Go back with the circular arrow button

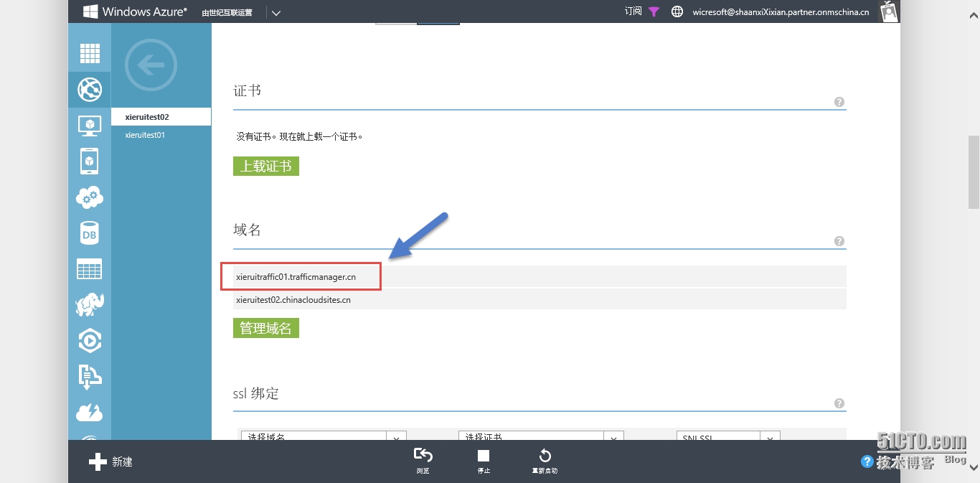point(151,65)
